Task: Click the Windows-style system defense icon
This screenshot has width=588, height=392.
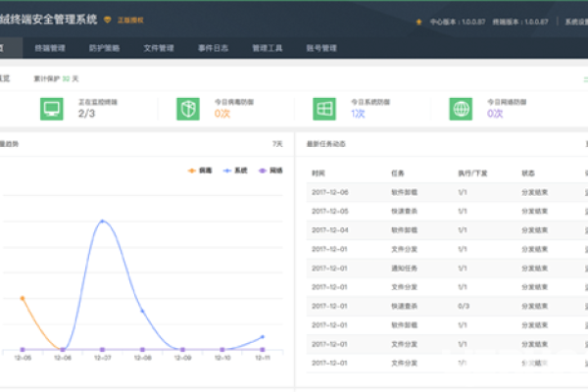Action: [x=324, y=109]
